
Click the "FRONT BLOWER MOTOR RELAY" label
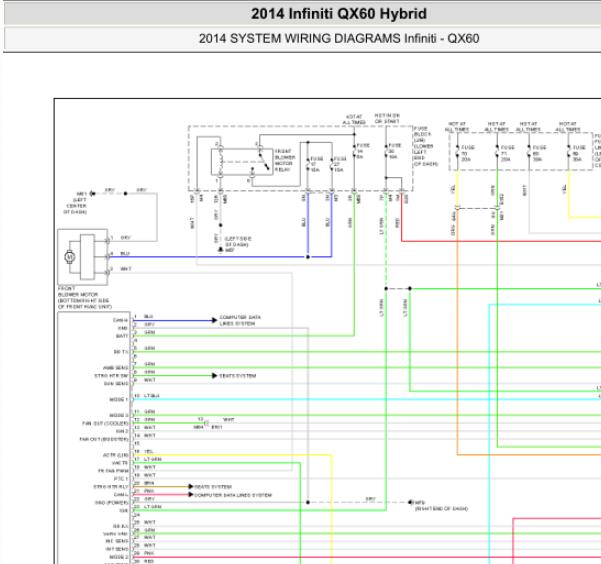[285, 160]
